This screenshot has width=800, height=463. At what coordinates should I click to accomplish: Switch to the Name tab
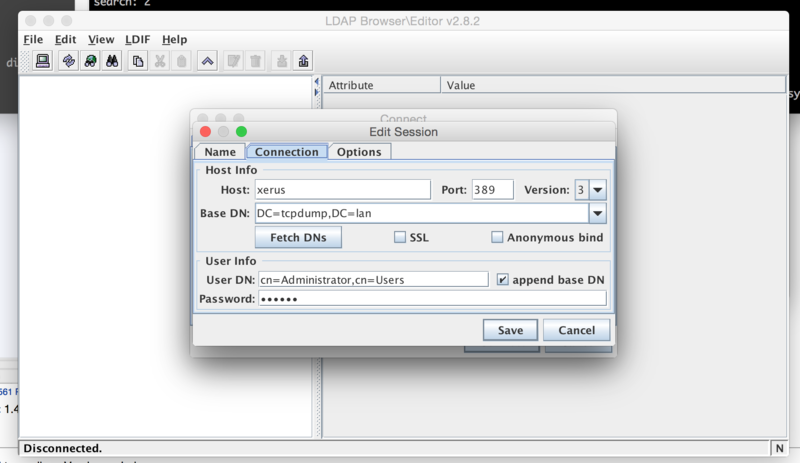pyautogui.click(x=220, y=152)
